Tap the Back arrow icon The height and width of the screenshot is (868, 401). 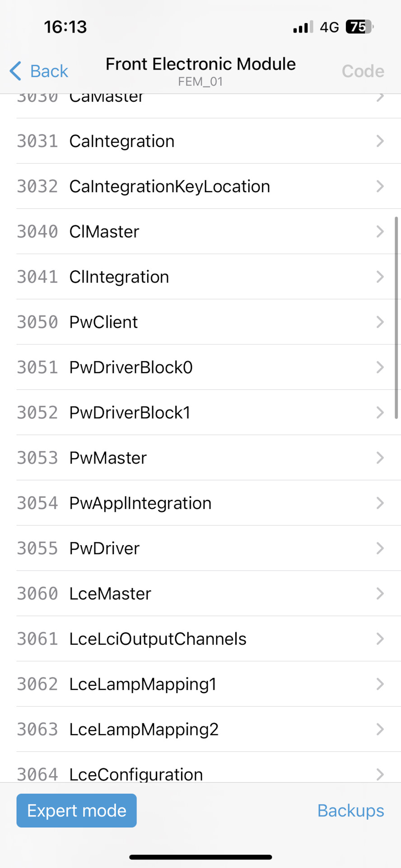click(15, 71)
